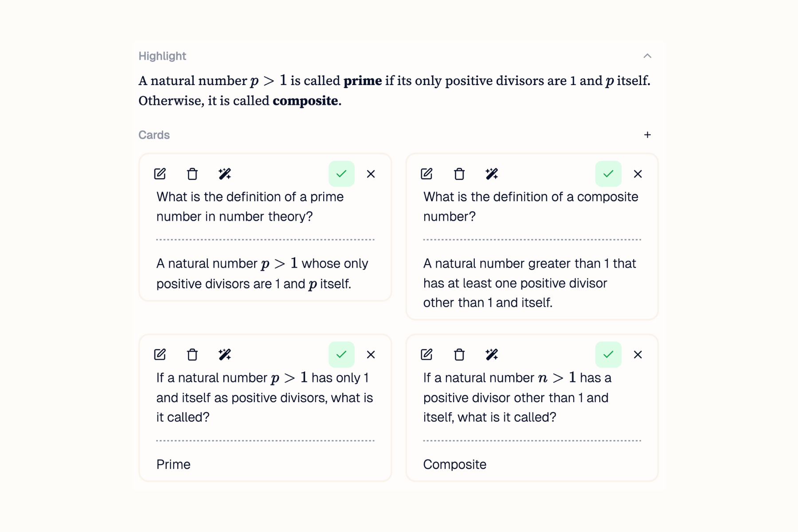The height and width of the screenshot is (532, 798).
Task: Add a new flashcard with the plus button
Action: click(x=648, y=135)
